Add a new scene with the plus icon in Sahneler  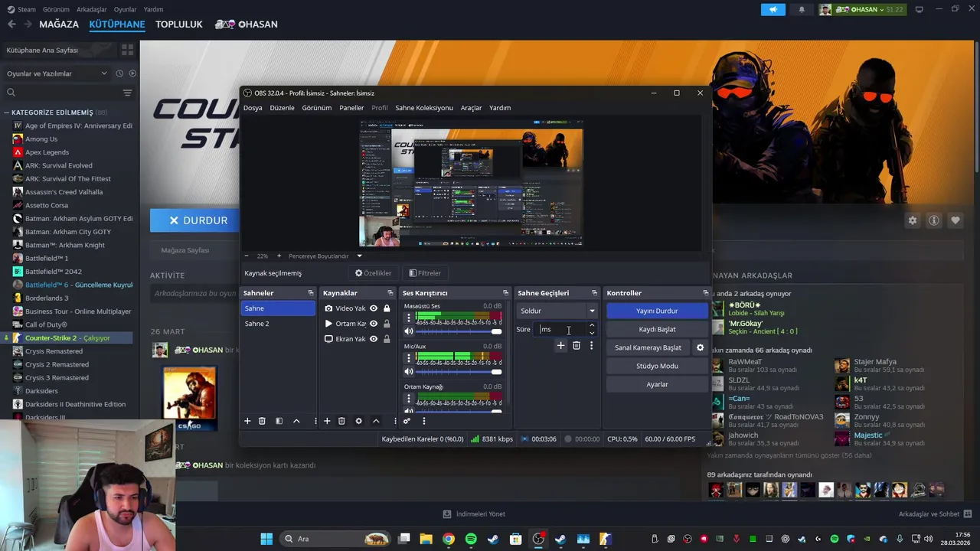click(247, 421)
